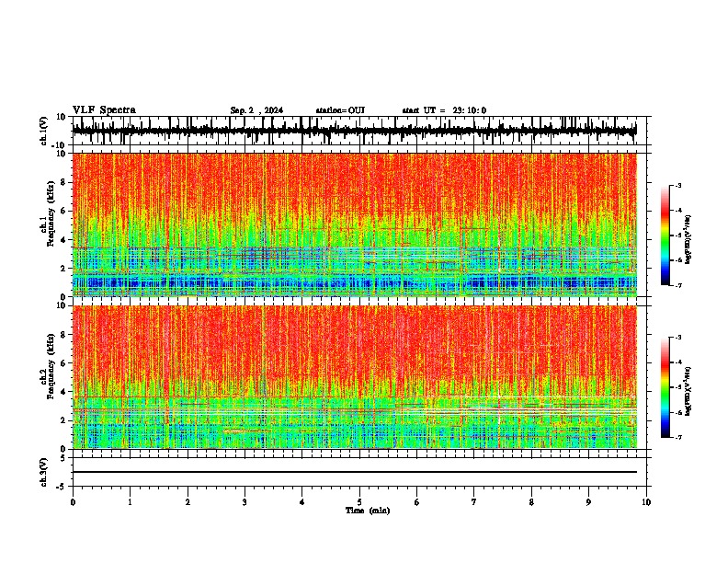Click the "VLF Spectra" plot title
This screenshot has height=563, width=728.
click(x=104, y=110)
